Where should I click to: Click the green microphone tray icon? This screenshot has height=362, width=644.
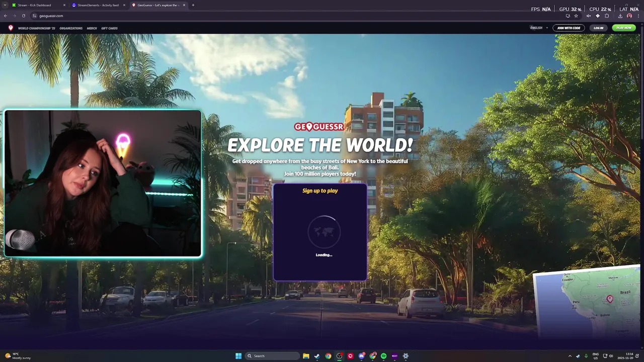click(x=586, y=356)
